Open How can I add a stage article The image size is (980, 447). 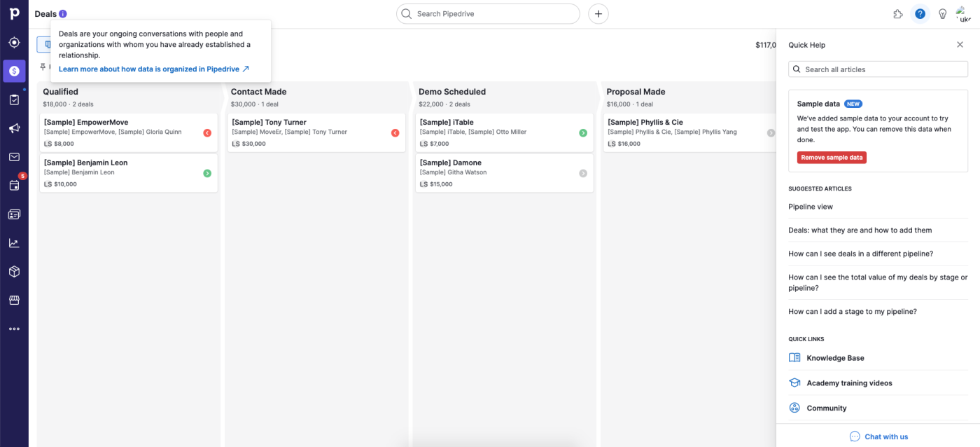[853, 311]
